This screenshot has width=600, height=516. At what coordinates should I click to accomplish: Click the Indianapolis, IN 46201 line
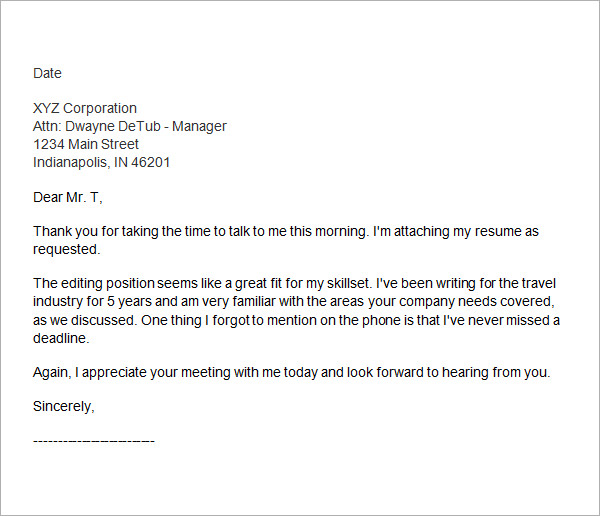(x=102, y=162)
